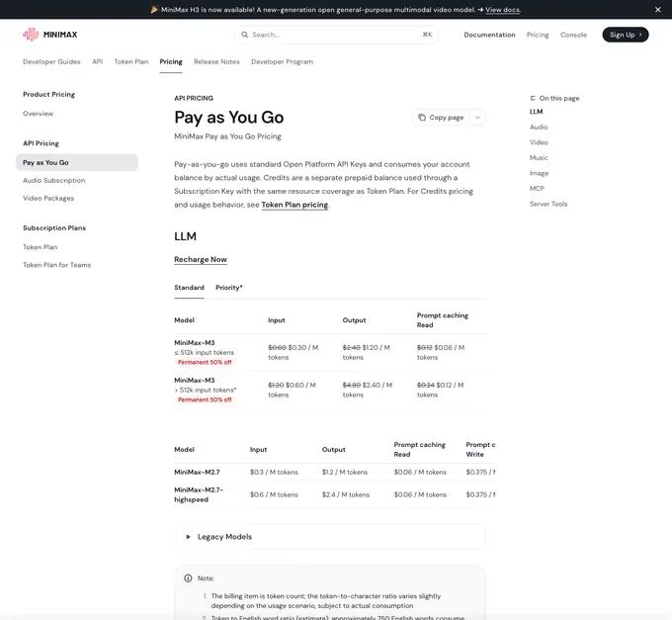Click the Product Pricing sidebar heading
Image resolution: width=672 pixels, height=620 pixels.
[48, 94]
